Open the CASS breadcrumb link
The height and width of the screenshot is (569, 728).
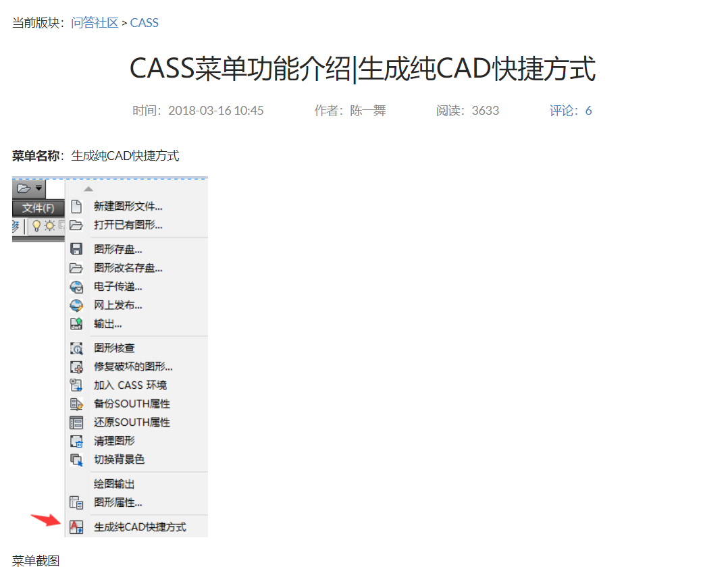(x=145, y=23)
